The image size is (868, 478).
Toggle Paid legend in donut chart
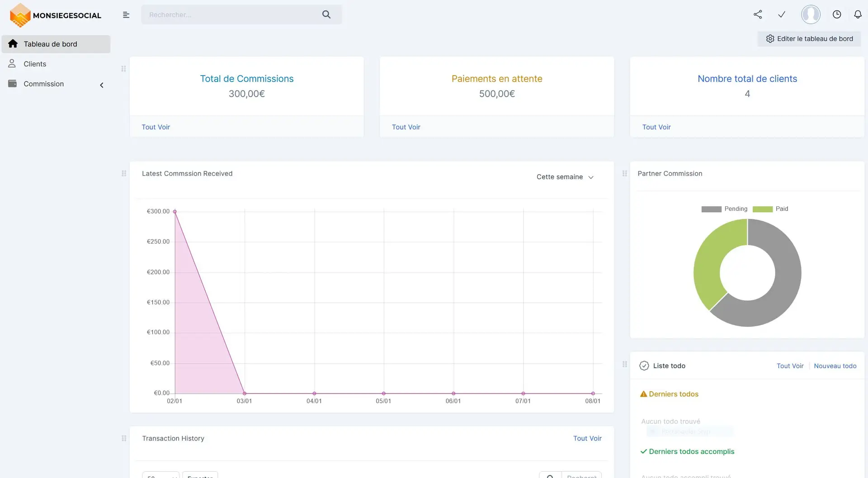770,209
